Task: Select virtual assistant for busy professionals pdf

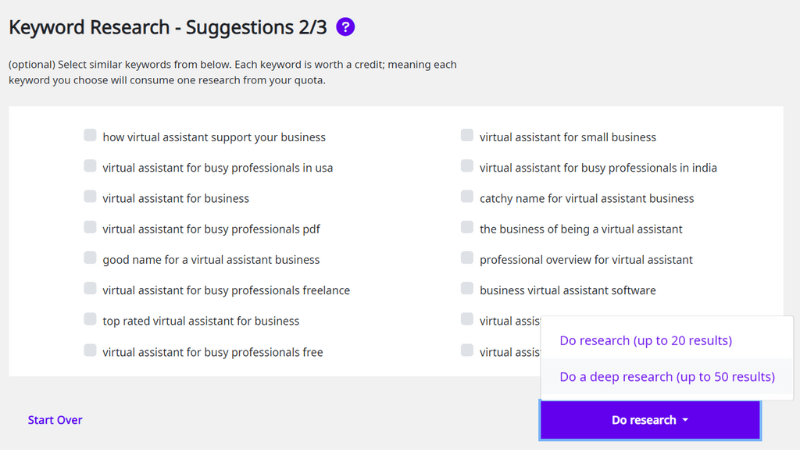Action: 90,227
